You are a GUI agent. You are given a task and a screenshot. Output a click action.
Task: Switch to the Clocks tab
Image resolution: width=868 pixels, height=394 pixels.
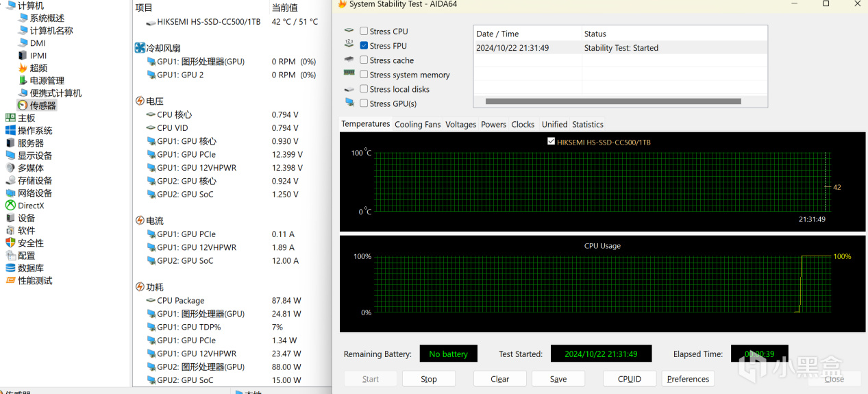[523, 125]
